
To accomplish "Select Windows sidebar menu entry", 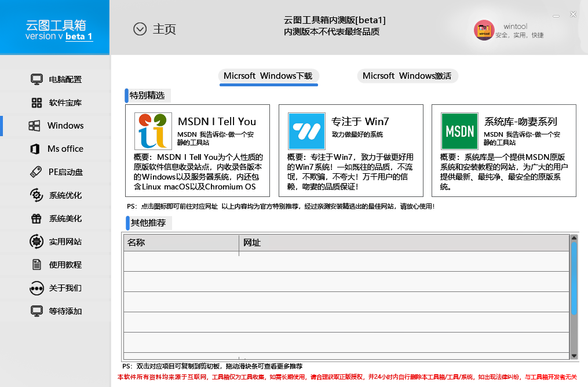I will (x=56, y=126).
